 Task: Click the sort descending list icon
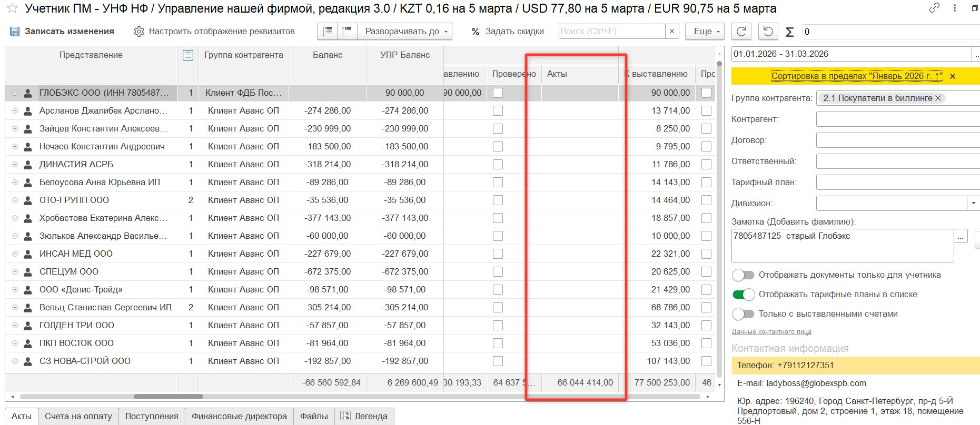(347, 32)
